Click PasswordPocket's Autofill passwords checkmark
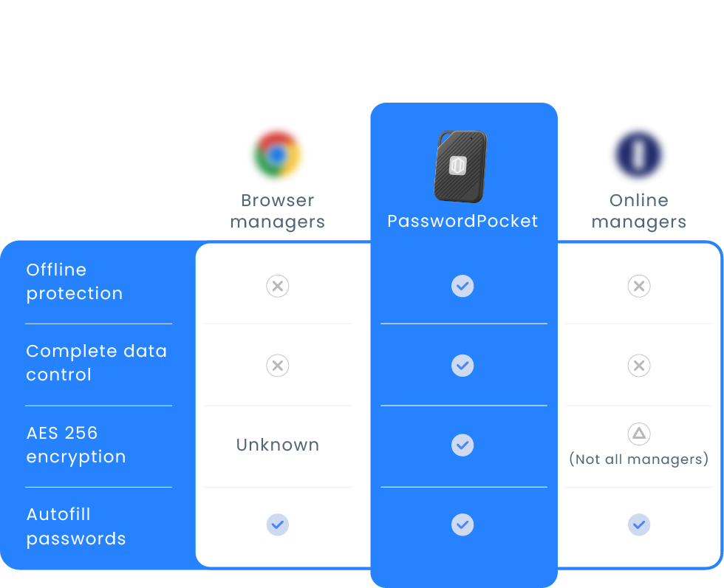 pyautogui.click(x=462, y=525)
